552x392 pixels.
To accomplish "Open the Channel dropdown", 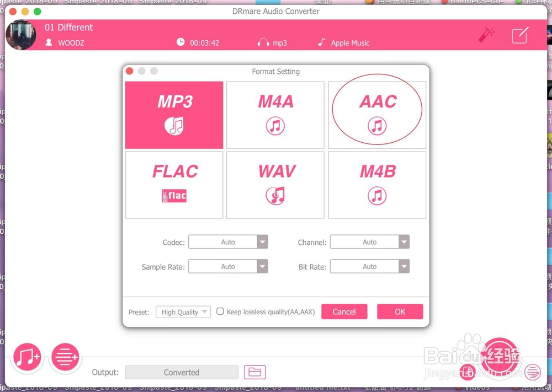I will 370,242.
